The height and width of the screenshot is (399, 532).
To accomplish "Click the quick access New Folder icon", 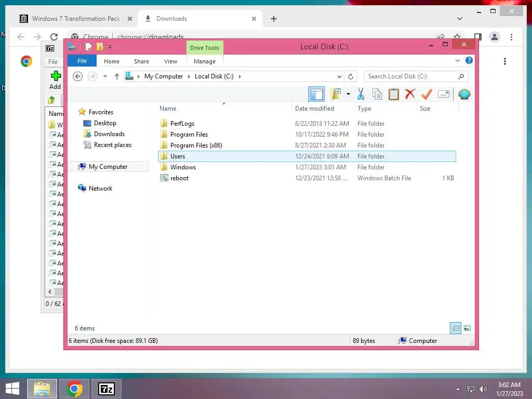I will (99, 47).
